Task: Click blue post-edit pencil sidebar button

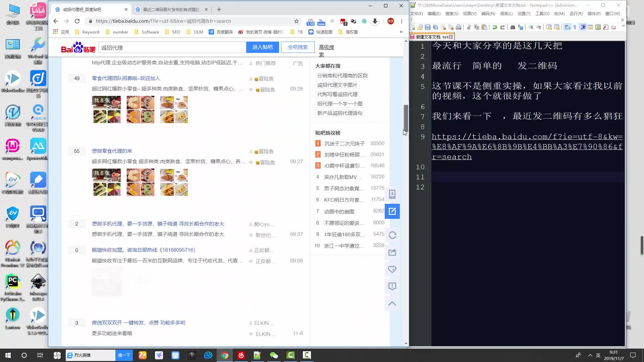Action: click(x=392, y=211)
